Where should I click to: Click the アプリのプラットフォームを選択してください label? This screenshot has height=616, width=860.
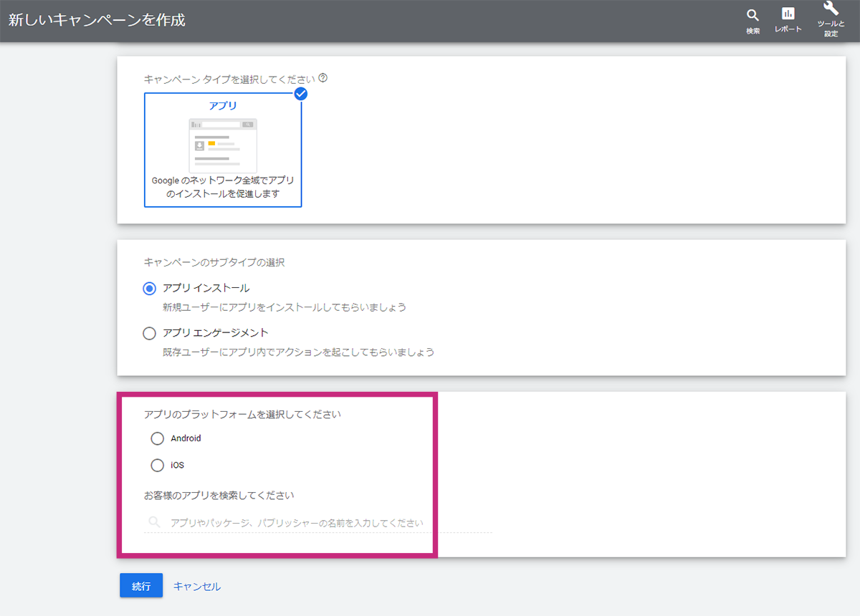point(242,414)
